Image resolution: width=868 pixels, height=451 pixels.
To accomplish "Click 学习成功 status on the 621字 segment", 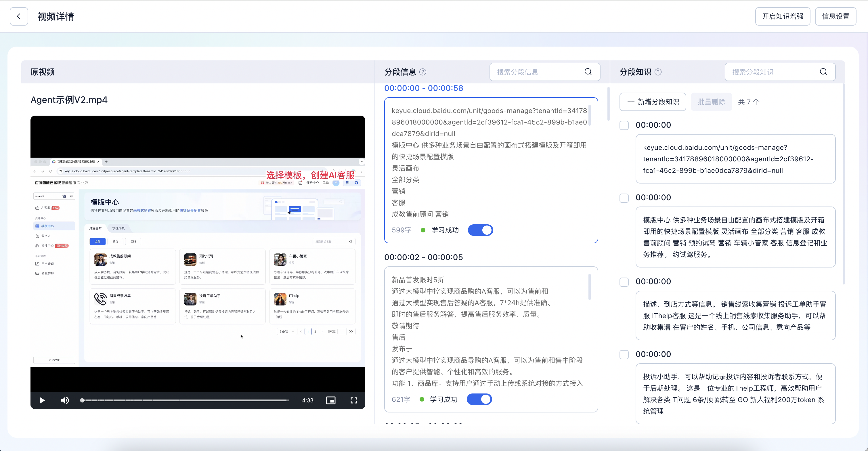I will [443, 400].
